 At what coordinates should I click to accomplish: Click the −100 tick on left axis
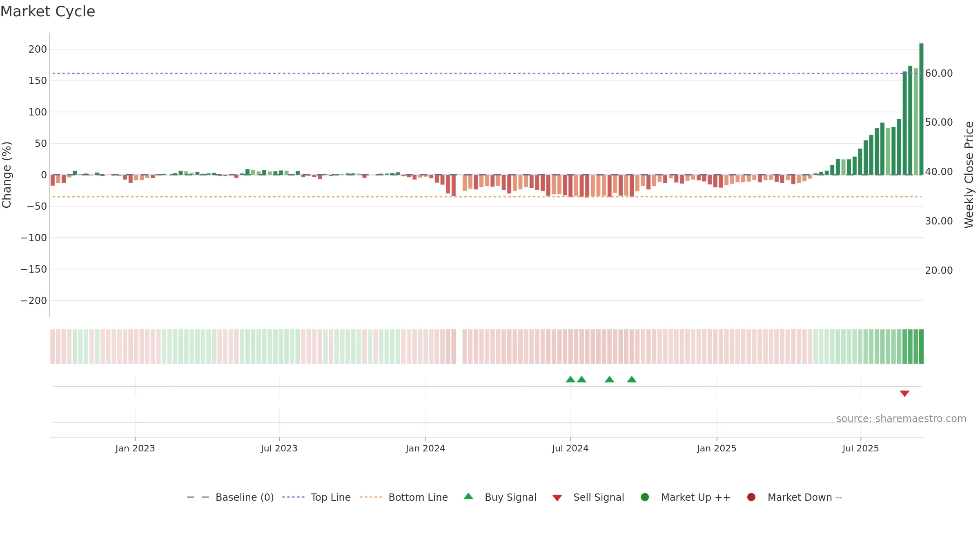point(34,238)
